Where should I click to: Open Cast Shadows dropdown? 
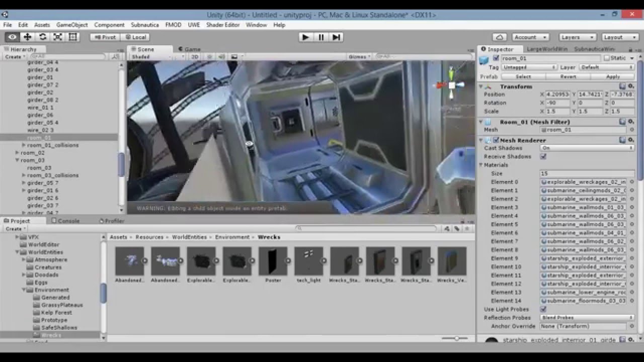pyautogui.click(x=587, y=148)
